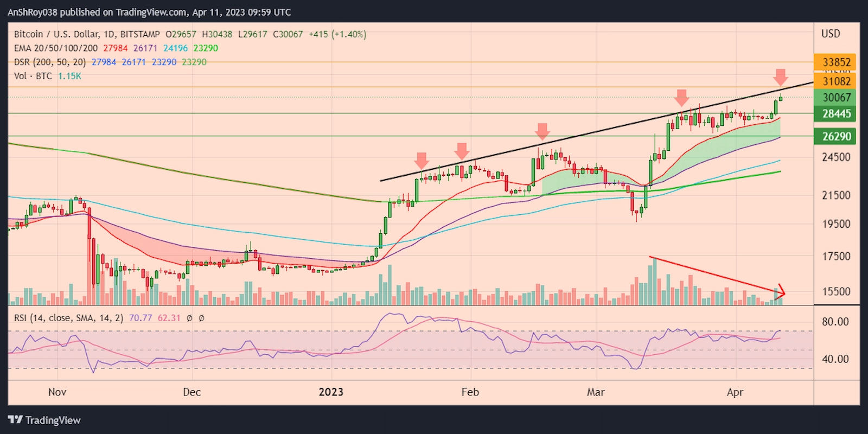Click the EMA 20/50/100/200 indicator legend
Viewport: 868px width, 434px height.
56,48
